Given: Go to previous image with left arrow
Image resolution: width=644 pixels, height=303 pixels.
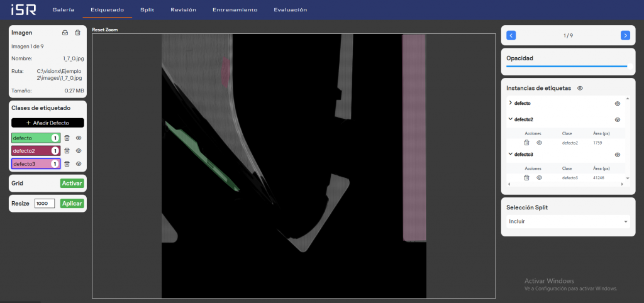Looking at the screenshot, I should 511,36.
